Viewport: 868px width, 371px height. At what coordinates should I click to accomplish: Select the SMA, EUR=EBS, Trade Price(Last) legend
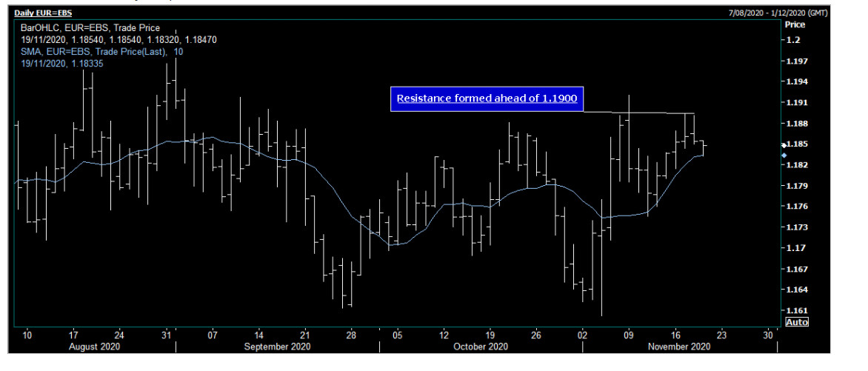click(x=102, y=52)
